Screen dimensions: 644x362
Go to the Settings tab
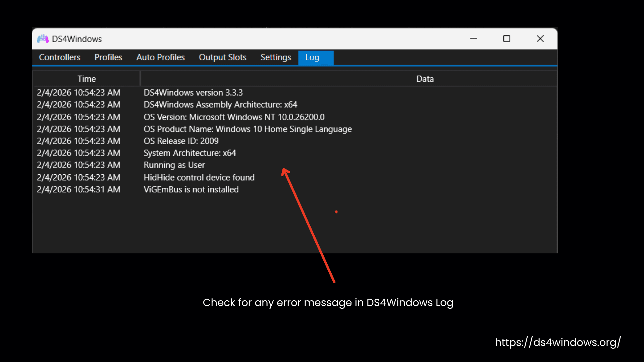pos(276,57)
